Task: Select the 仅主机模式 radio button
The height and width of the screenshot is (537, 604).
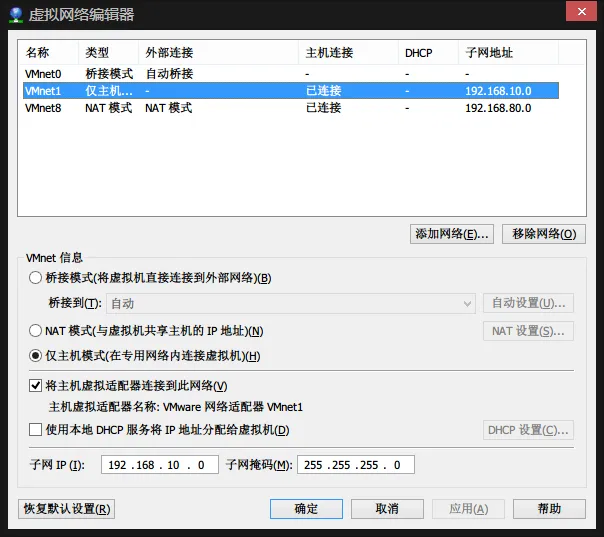Action: [35, 356]
